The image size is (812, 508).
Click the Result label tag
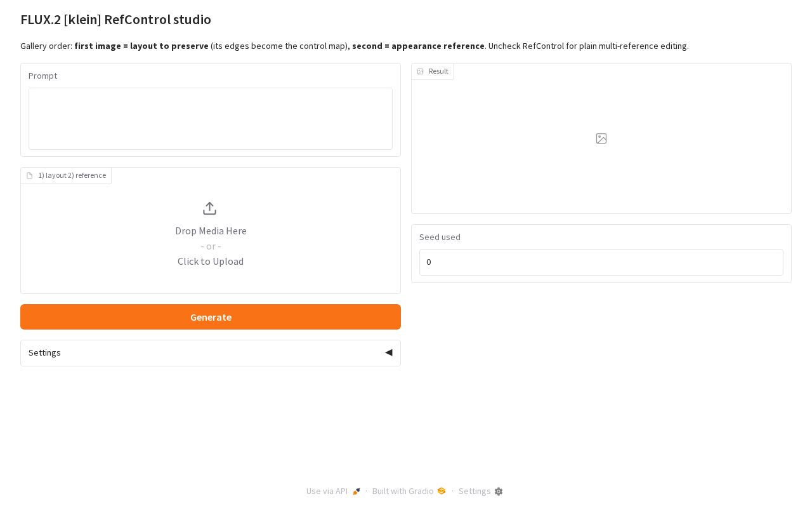pyautogui.click(x=433, y=71)
